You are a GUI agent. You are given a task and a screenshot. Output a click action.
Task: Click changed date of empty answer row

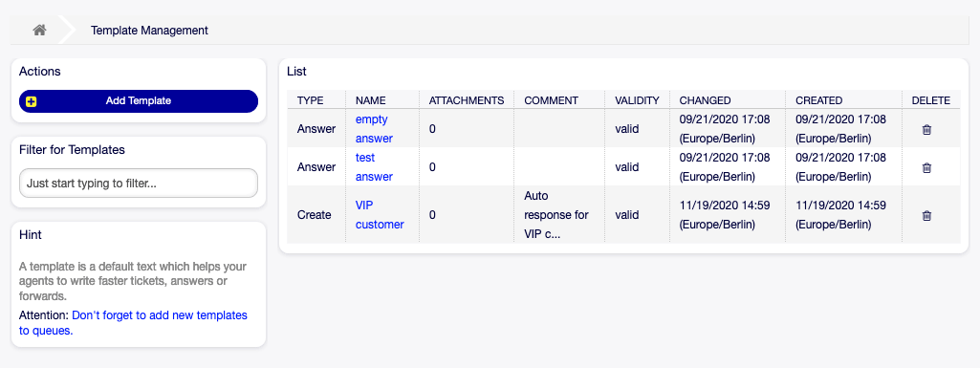coord(725,129)
